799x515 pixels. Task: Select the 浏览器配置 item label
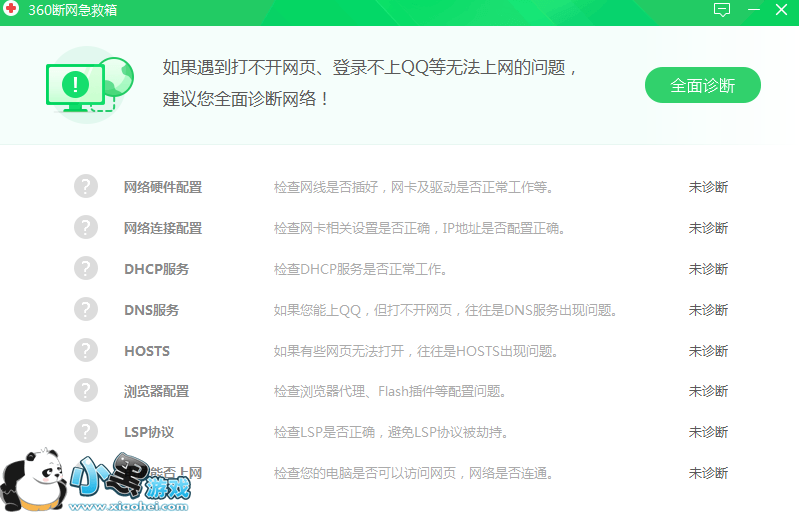[x=156, y=391]
